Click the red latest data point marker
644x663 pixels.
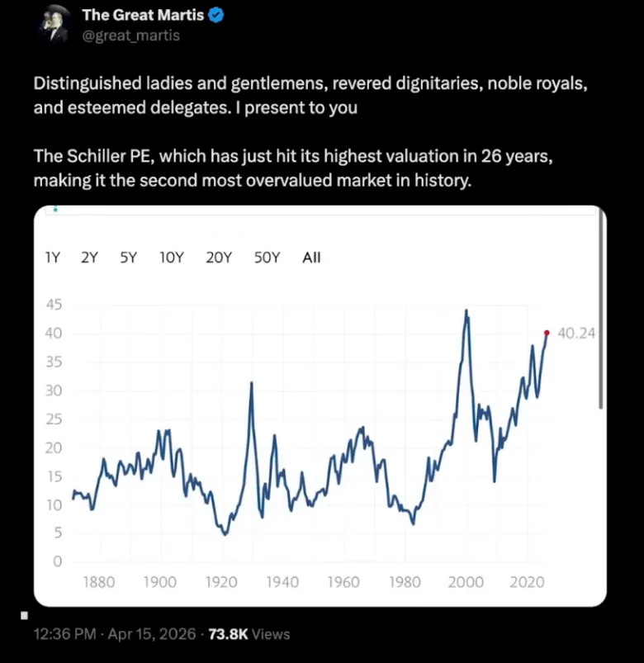pos(547,333)
